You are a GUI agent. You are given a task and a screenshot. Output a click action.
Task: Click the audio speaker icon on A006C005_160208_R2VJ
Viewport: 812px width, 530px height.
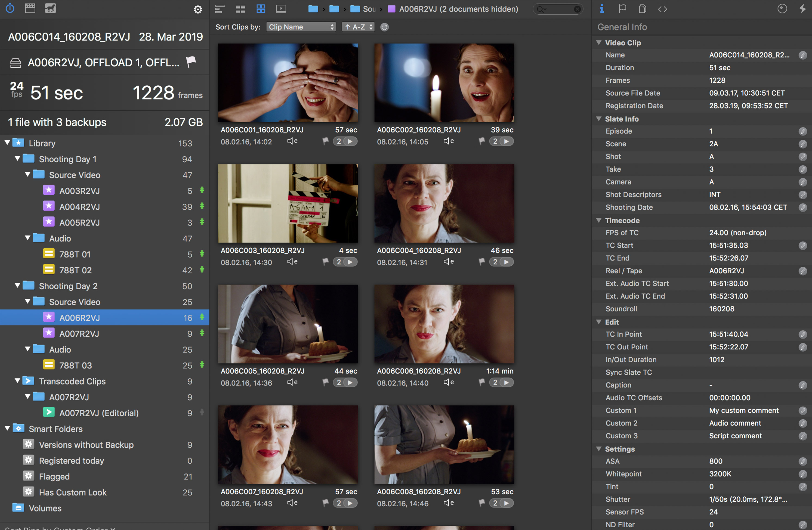[x=292, y=382]
